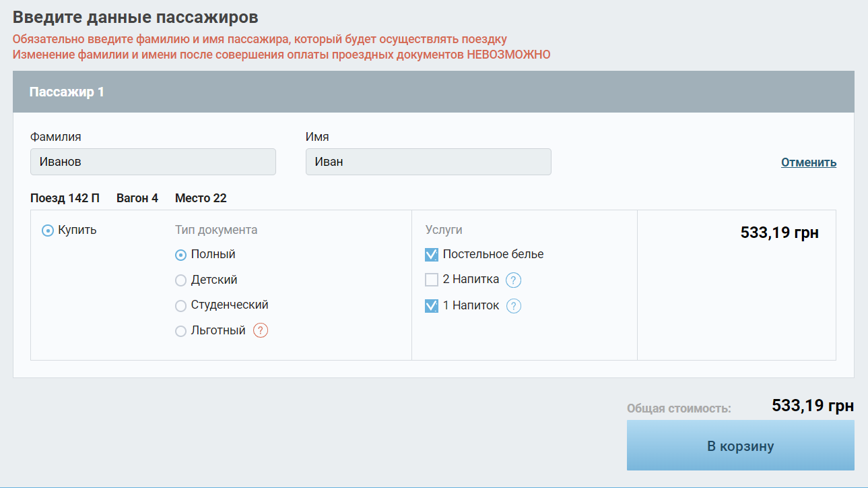
Task: Select the Детский document type
Action: [x=180, y=279]
